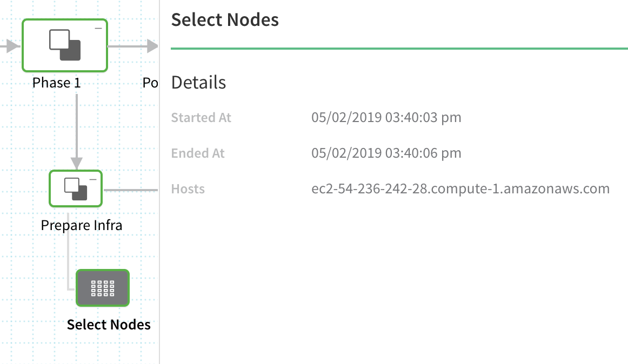This screenshot has height=364, width=628.
Task: Click the ec2 amazonaws hostname
Action: tap(460, 188)
